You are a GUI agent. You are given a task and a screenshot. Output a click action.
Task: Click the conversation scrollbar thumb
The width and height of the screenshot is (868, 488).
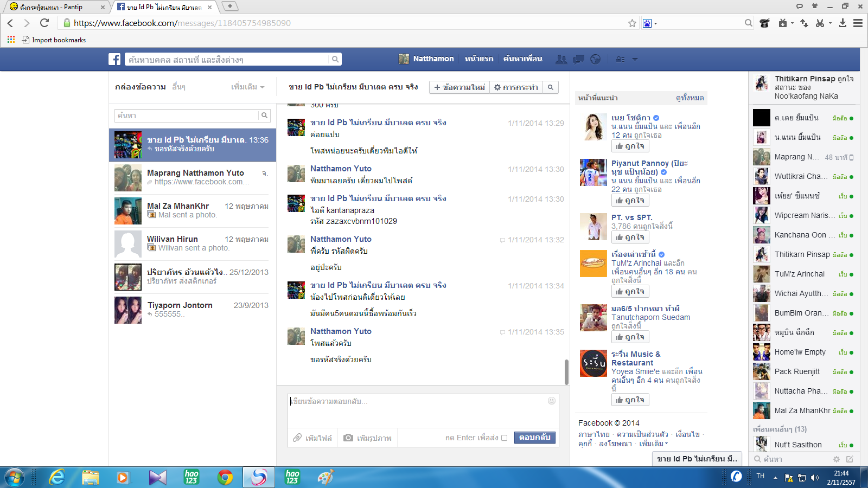(x=566, y=372)
